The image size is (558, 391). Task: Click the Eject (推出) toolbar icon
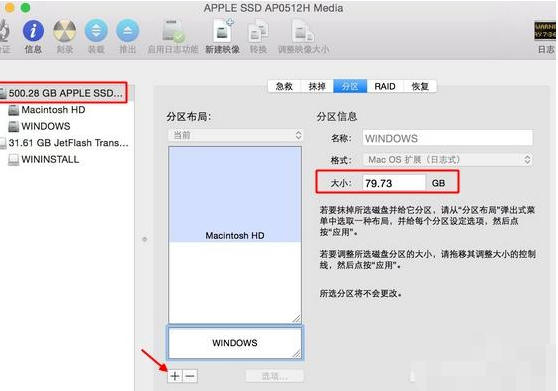click(127, 31)
